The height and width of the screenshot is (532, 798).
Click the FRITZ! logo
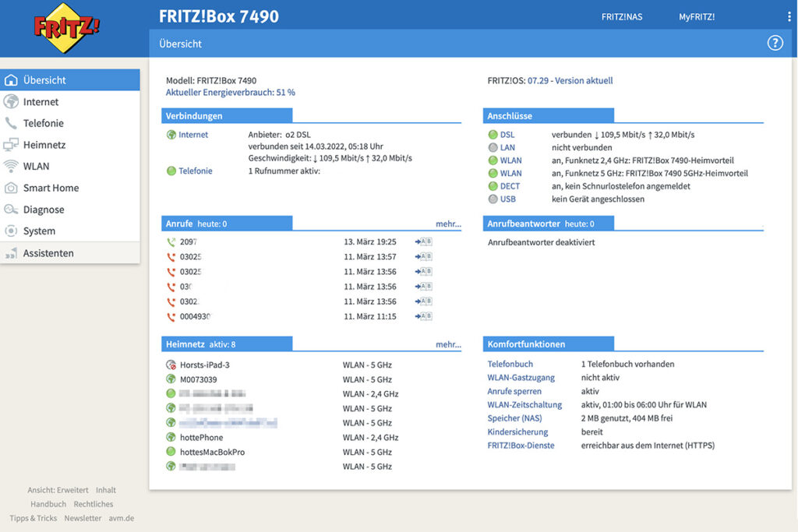[66, 27]
